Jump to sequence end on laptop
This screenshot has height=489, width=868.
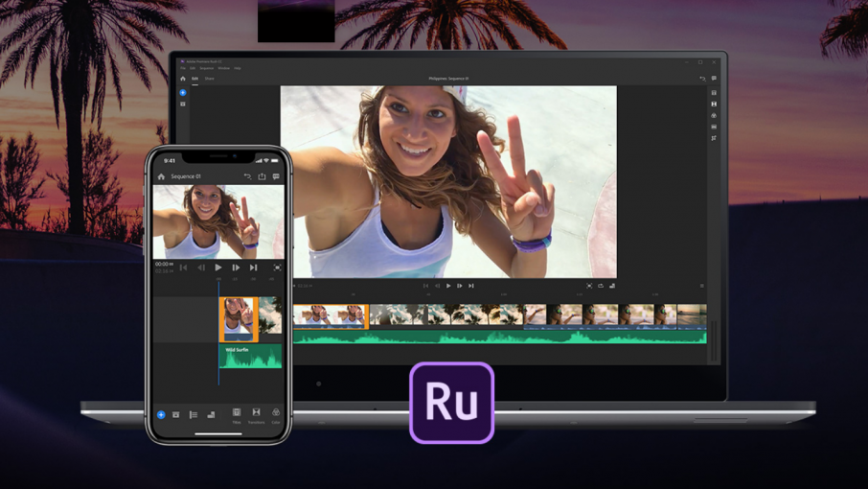pyautogui.click(x=471, y=286)
